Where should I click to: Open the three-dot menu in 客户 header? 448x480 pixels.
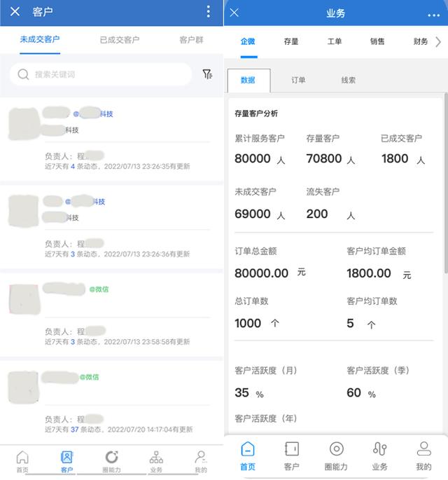(209, 12)
